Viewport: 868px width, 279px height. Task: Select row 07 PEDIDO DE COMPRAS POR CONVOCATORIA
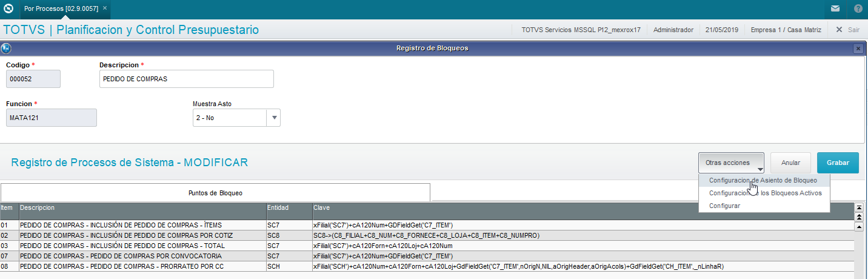427,256
